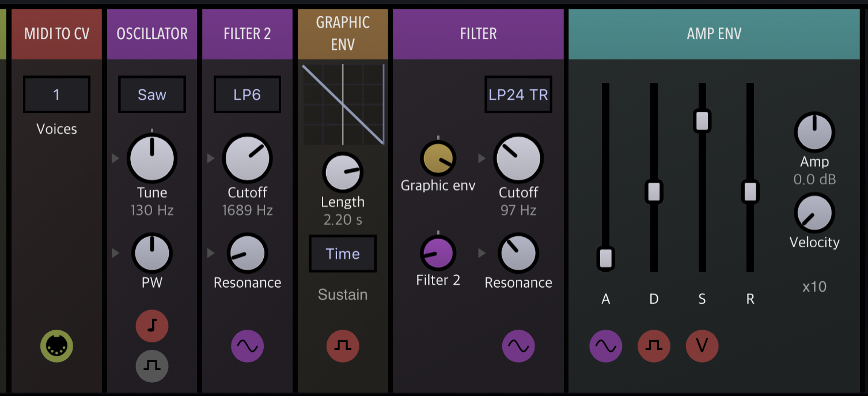The width and height of the screenshot is (868, 396).
Task: Click the red gate jack under Graphic Env
Action: coord(343,346)
